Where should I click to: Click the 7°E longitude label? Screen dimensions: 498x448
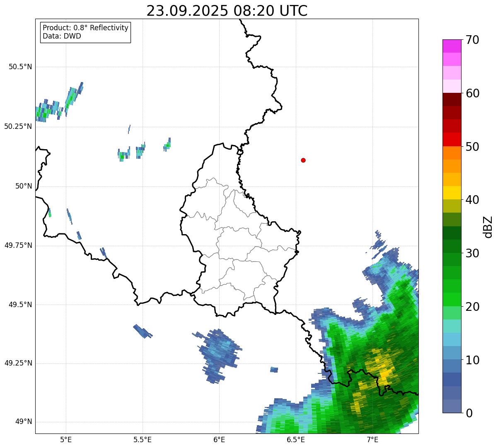[x=372, y=439]
